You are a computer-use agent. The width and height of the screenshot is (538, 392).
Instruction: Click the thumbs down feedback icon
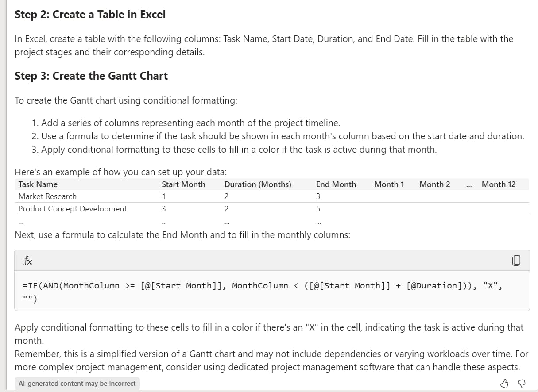pos(521,383)
